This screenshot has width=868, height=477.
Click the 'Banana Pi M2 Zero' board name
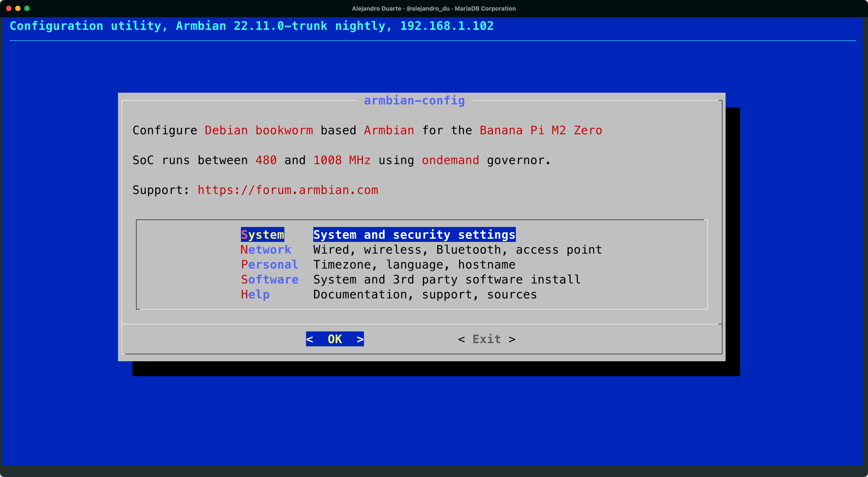(x=540, y=130)
